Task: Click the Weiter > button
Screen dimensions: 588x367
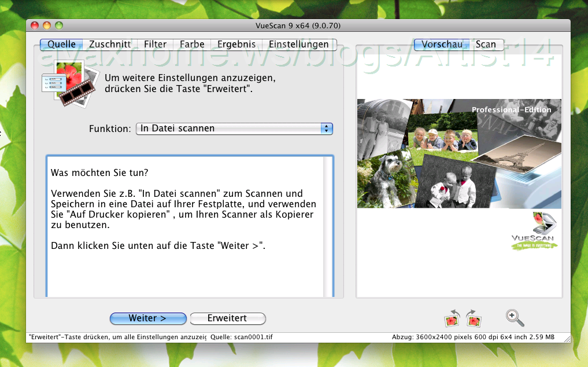Action: click(148, 318)
